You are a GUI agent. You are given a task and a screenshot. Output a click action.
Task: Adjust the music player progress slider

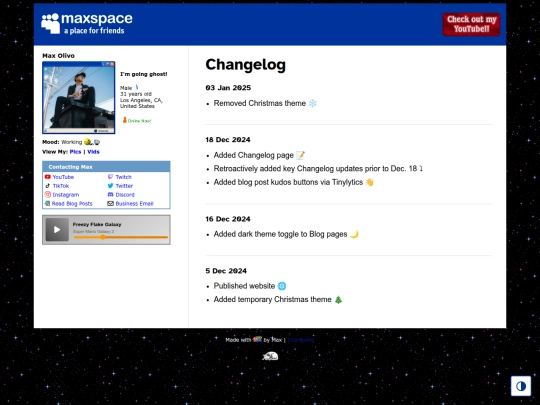[120, 237]
